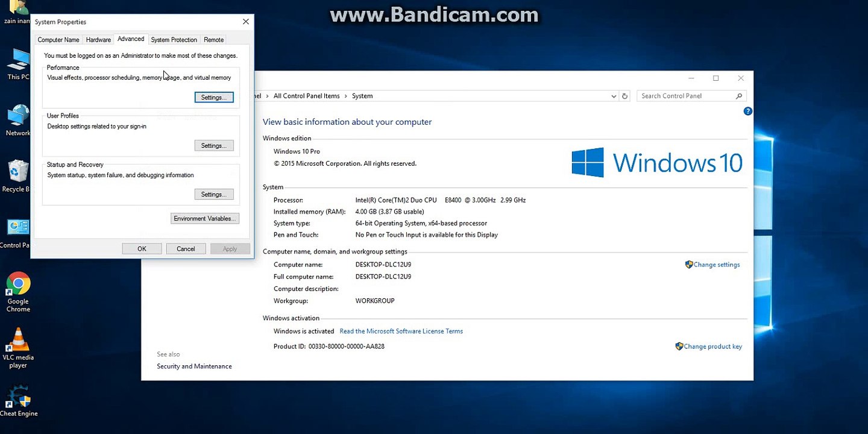This screenshot has height=434, width=868.
Task: Click the WORKGROUP value
Action: 375,301
